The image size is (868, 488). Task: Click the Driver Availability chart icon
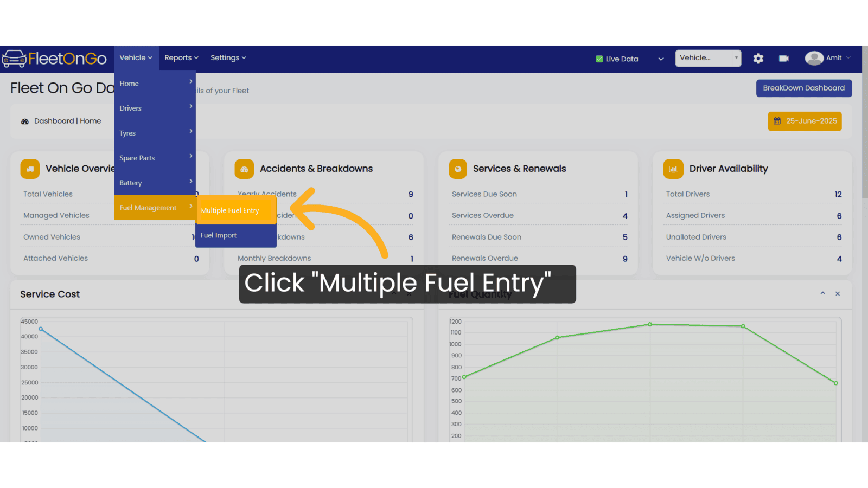tap(673, 169)
